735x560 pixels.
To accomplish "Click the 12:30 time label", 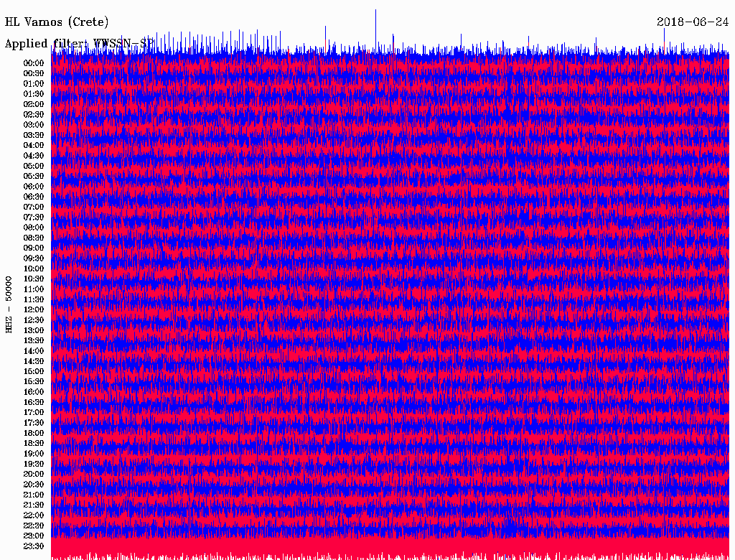I will tap(34, 320).
